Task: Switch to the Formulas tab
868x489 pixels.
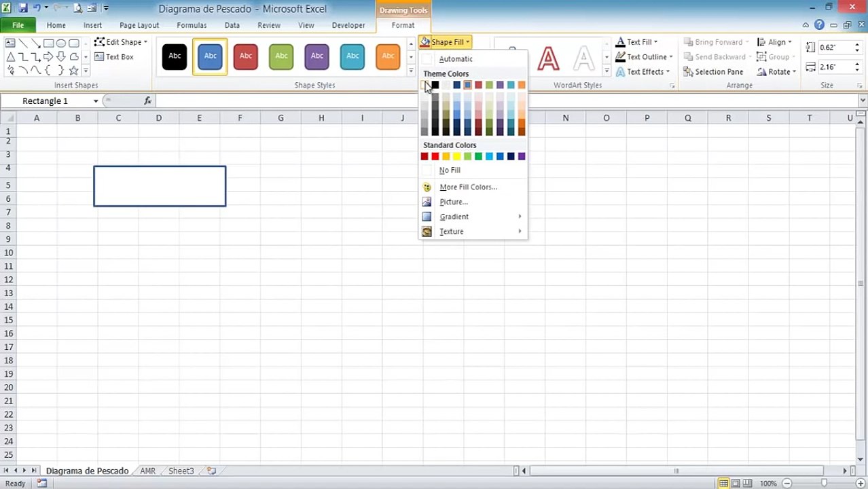Action: 192,25
